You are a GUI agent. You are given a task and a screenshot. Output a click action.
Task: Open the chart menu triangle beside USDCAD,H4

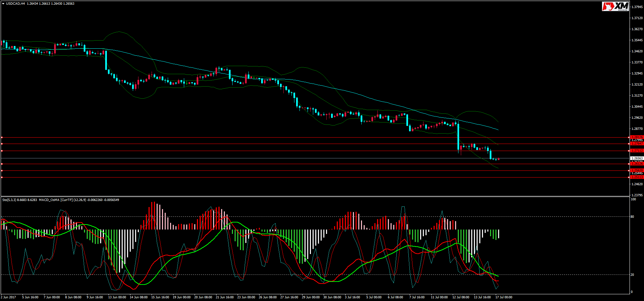coord(3,4)
